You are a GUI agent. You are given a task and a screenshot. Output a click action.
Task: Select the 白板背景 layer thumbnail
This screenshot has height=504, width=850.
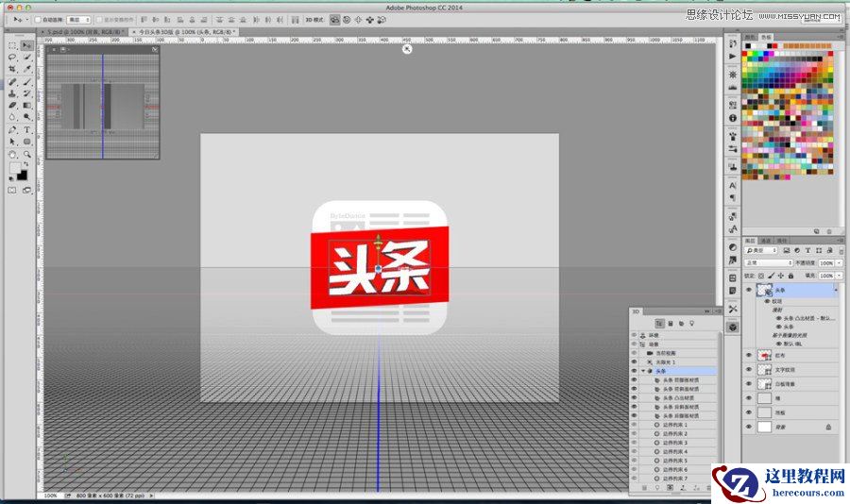pyautogui.click(x=764, y=384)
